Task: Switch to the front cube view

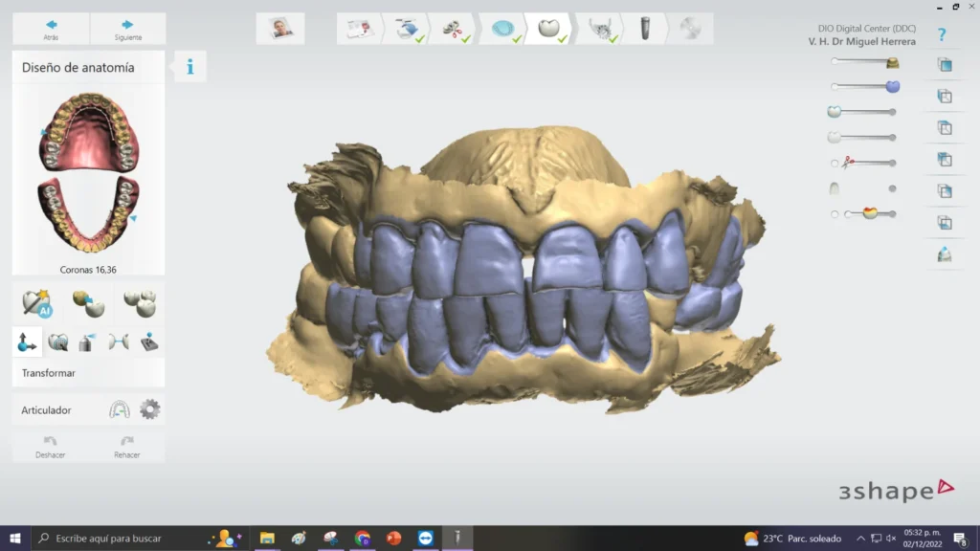Action: point(945,64)
